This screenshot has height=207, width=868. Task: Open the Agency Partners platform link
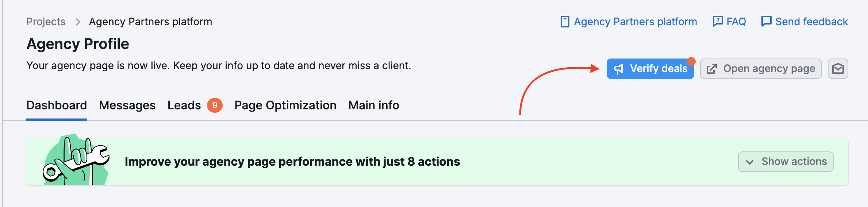point(635,22)
